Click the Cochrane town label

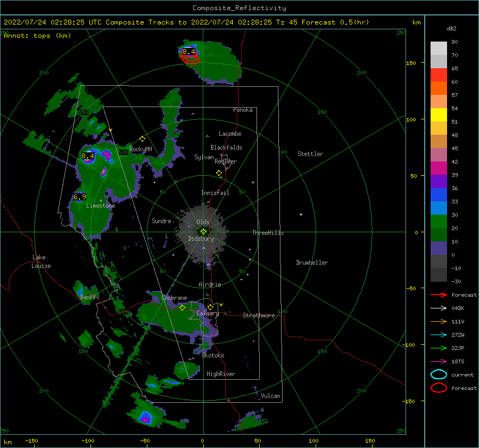coord(174,298)
